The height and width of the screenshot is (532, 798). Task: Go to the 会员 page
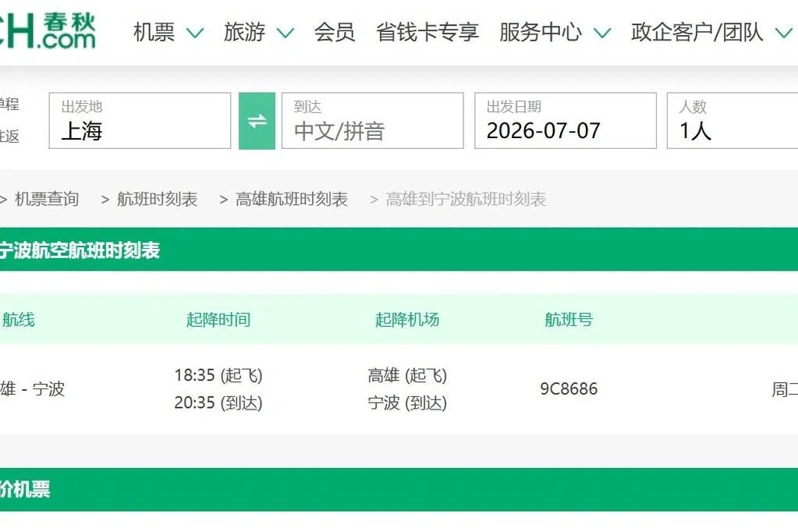click(335, 32)
